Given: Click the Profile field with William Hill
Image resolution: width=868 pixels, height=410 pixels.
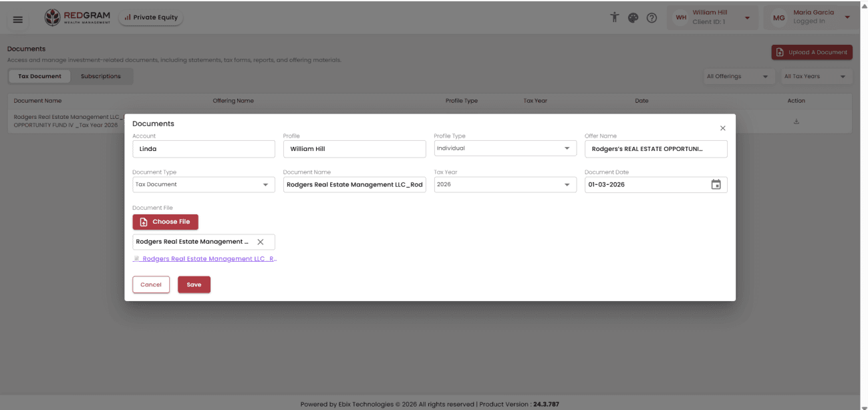Looking at the screenshot, I should 354,149.
